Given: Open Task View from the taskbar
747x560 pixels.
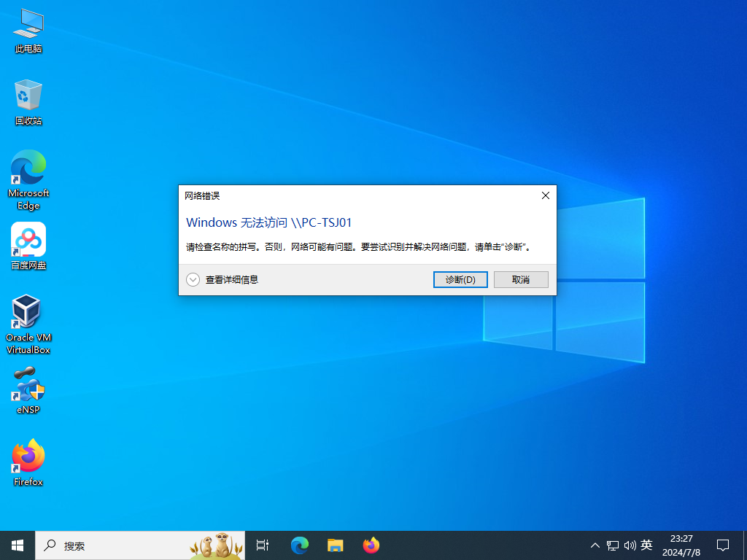Looking at the screenshot, I should pos(263,545).
